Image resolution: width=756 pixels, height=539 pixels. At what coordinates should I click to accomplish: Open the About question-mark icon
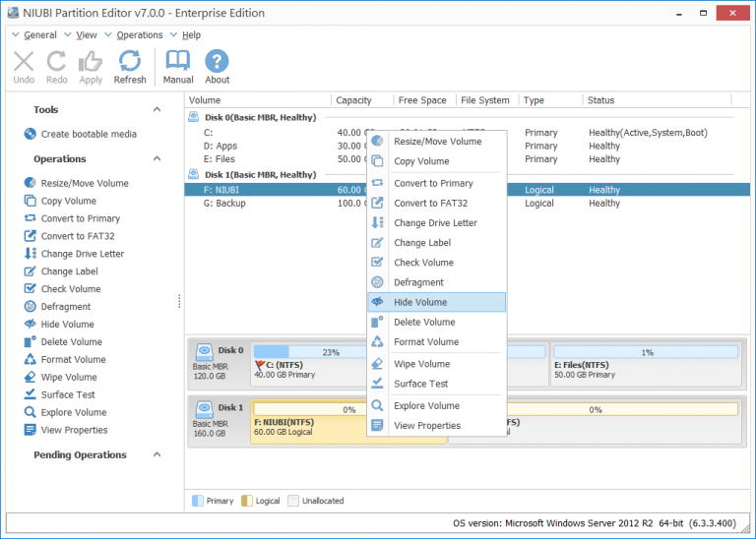click(x=217, y=67)
